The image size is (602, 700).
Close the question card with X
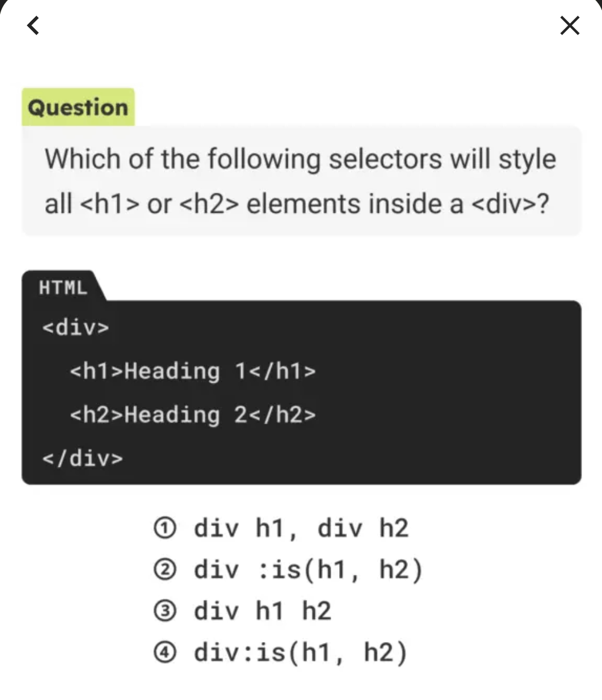[569, 25]
